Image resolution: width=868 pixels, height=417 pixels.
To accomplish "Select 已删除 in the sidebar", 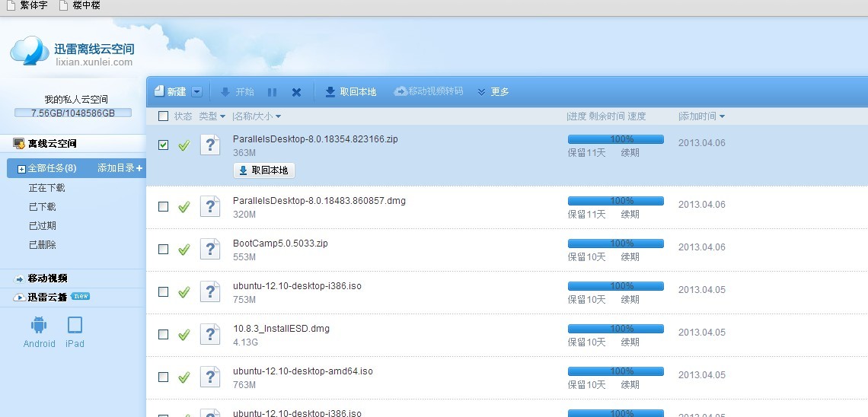I will [43, 244].
